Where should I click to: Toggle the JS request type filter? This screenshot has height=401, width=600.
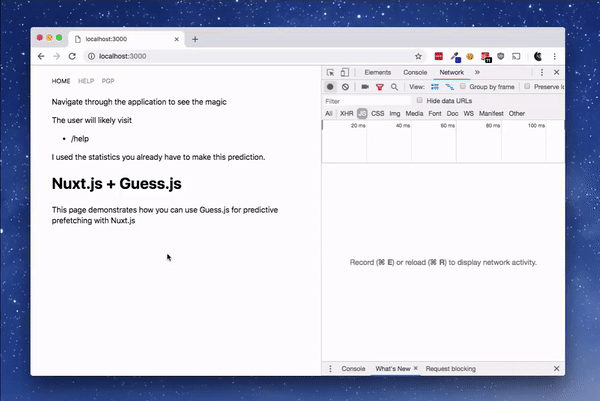362,114
